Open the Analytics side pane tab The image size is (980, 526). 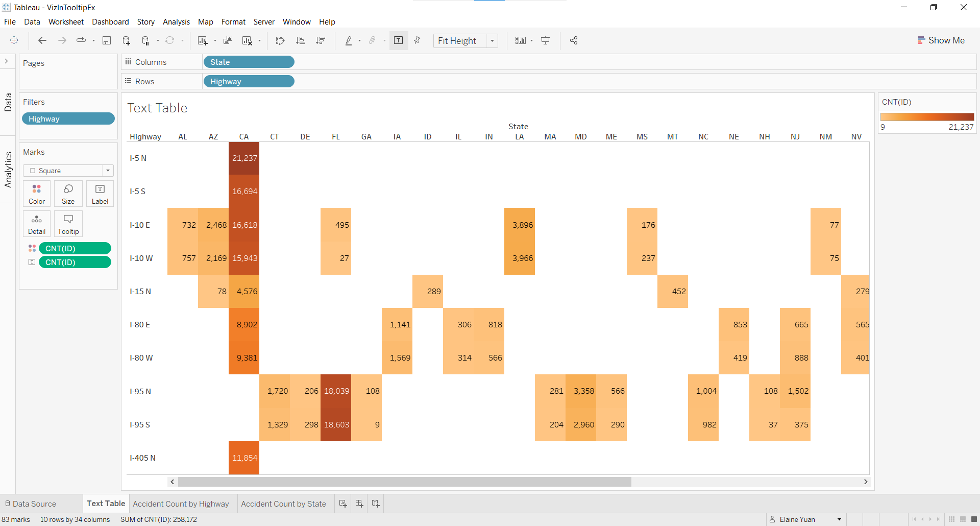point(8,170)
